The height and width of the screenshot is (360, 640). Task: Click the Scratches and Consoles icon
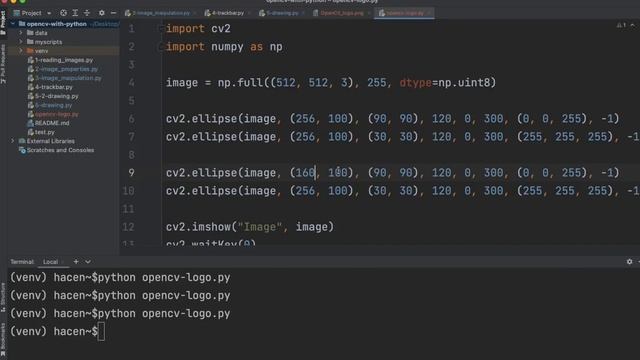(x=22, y=150)
